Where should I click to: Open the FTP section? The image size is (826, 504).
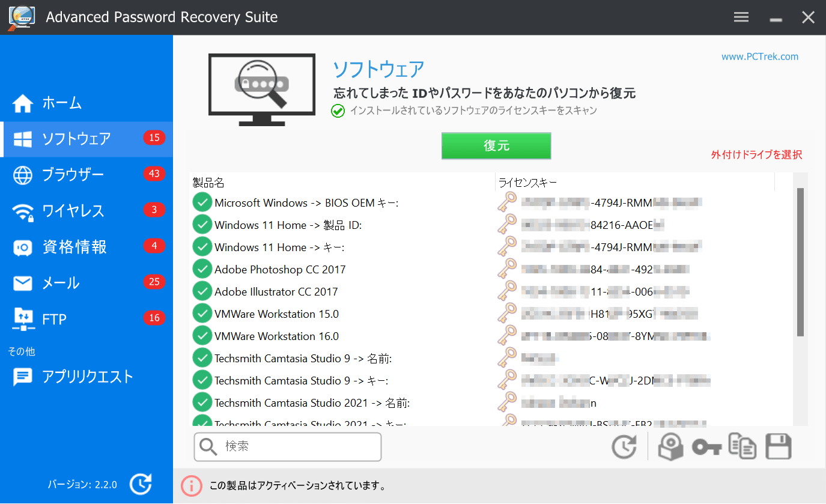coord(87,319)
